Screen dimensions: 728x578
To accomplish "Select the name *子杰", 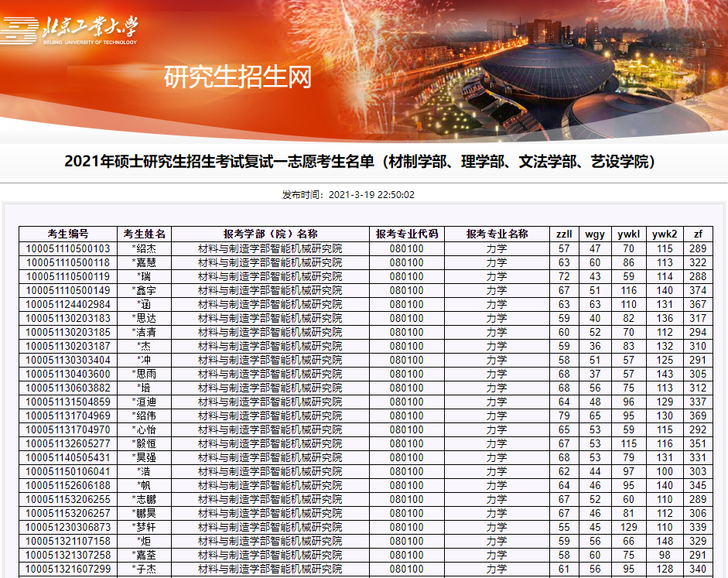I will point(144,569).
